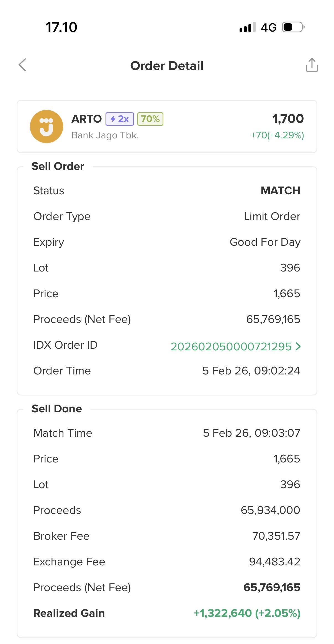Tap the cellular signal bars icon

coord(247,27)
